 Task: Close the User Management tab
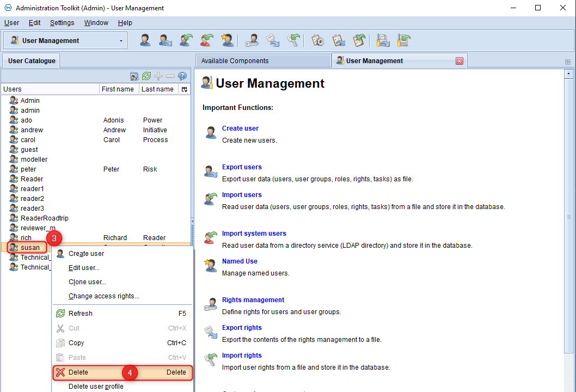click(x=459, y=61)
